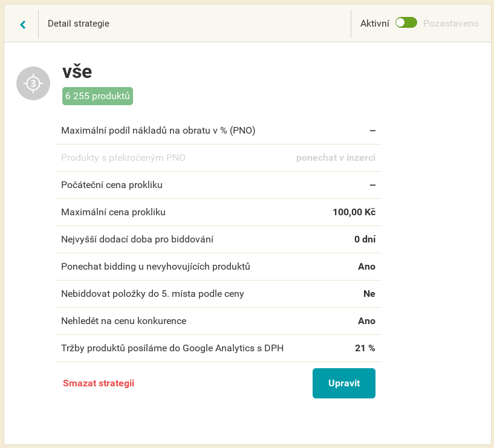494x448 pixels.
Task: Click the grey strategy target icon
Action: 33,83
